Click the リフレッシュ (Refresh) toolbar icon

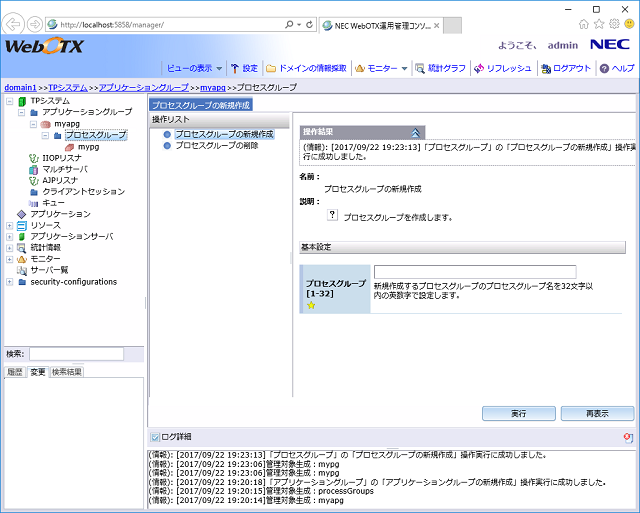click(x=480, y=68)
